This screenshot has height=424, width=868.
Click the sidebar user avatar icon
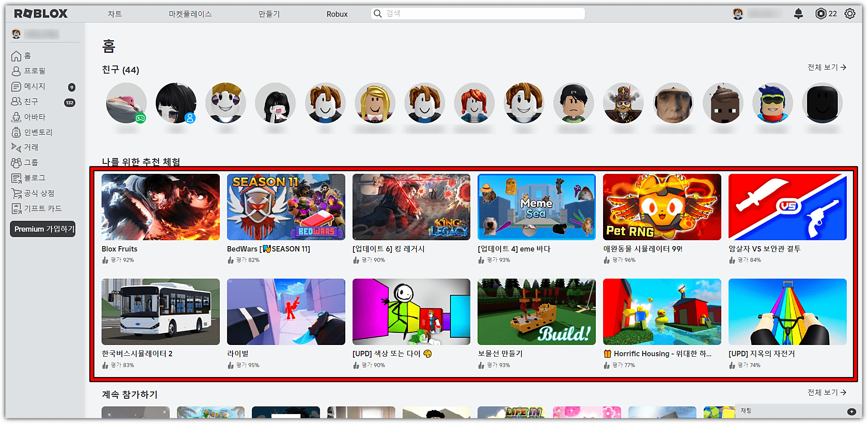tap(16, 34)
